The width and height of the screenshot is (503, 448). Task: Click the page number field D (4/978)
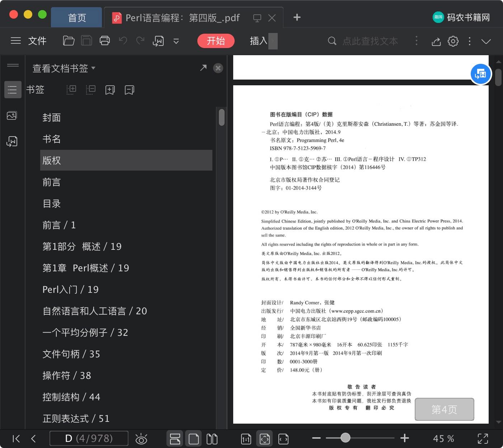(x=89, y=438)
